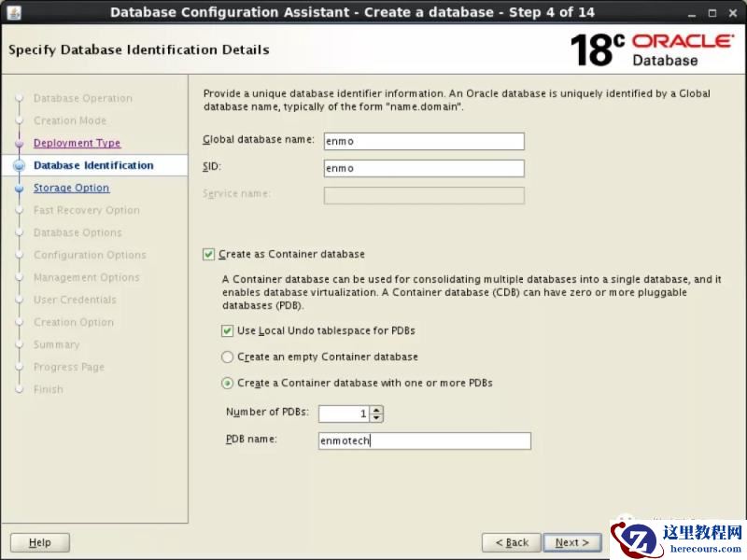The image size is (747, 560).
Task: Select Database Identification step in sidebar
Action: (93, 165)
